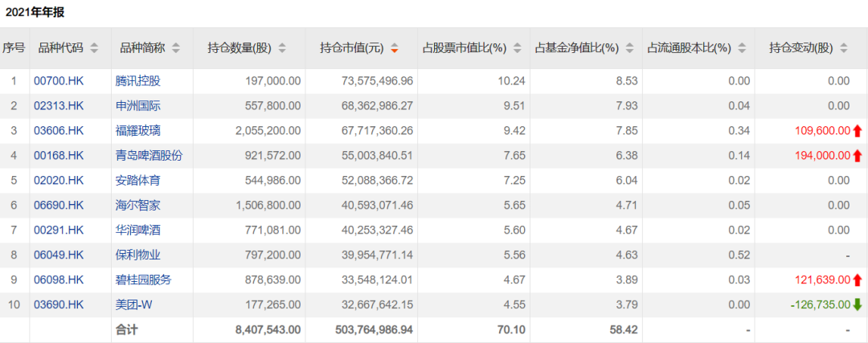This screenshot has width=868, height=343.
Task: Sort by 占流通股本比(%) using its sort arrows
Action: point(742,48)
